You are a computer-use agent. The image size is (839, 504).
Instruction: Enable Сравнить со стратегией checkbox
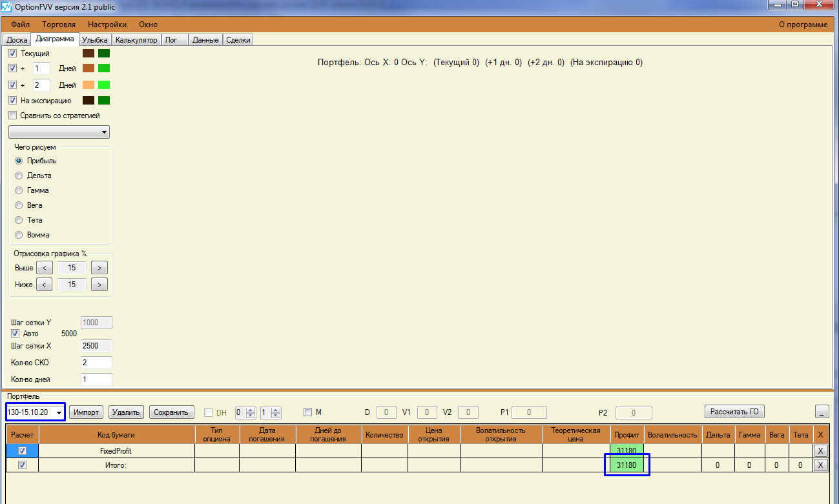pos(12,116)
